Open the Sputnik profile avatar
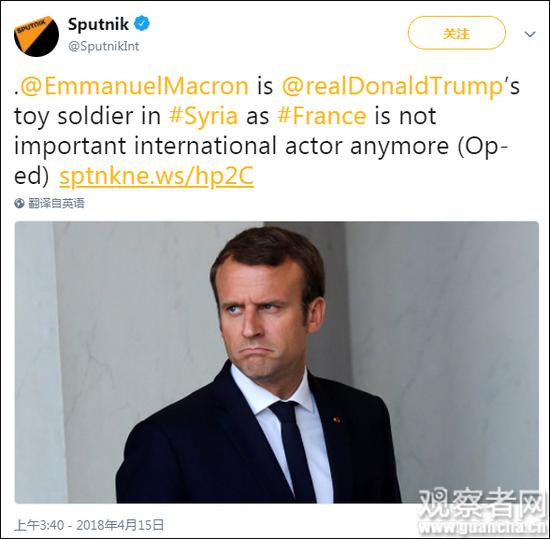The width and height of the screenshot is (550, 539). (36, 35)
